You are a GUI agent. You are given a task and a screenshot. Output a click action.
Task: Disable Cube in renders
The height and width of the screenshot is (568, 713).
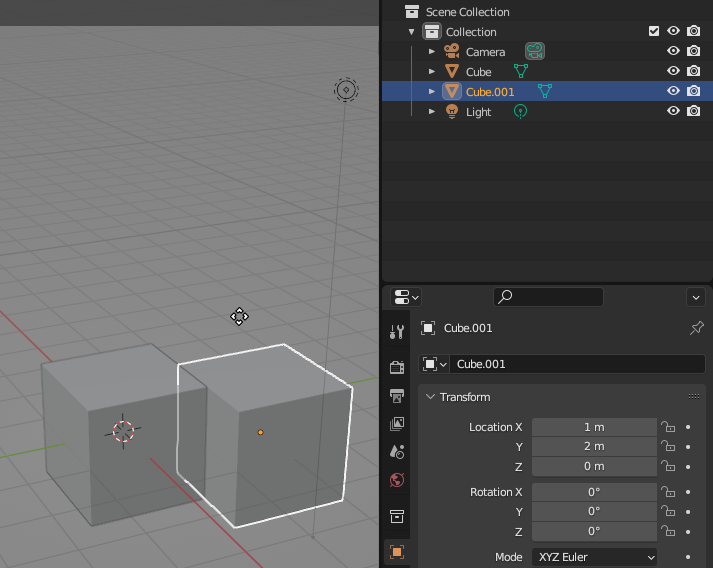[693, 71]
